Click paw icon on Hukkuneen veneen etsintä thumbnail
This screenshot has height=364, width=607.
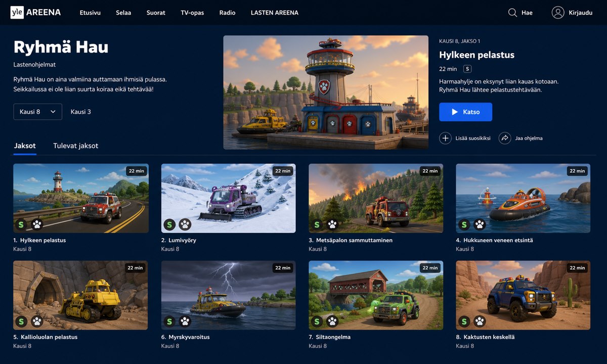click(x=480, y=224)
